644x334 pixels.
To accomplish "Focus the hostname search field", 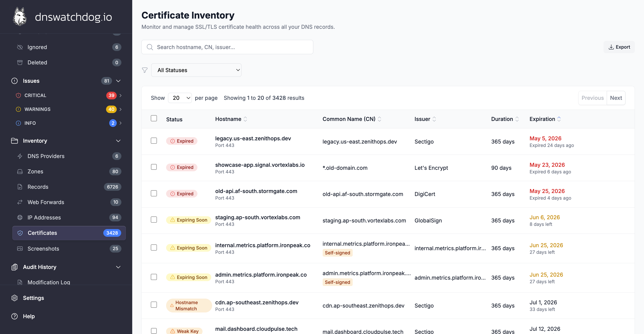I will coord(227,47).
